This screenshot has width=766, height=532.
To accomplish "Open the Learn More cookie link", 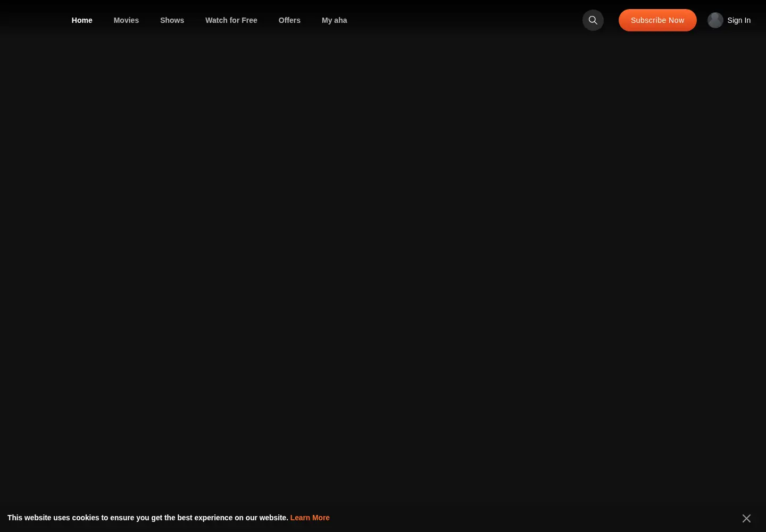I will (x=310, y=518).
